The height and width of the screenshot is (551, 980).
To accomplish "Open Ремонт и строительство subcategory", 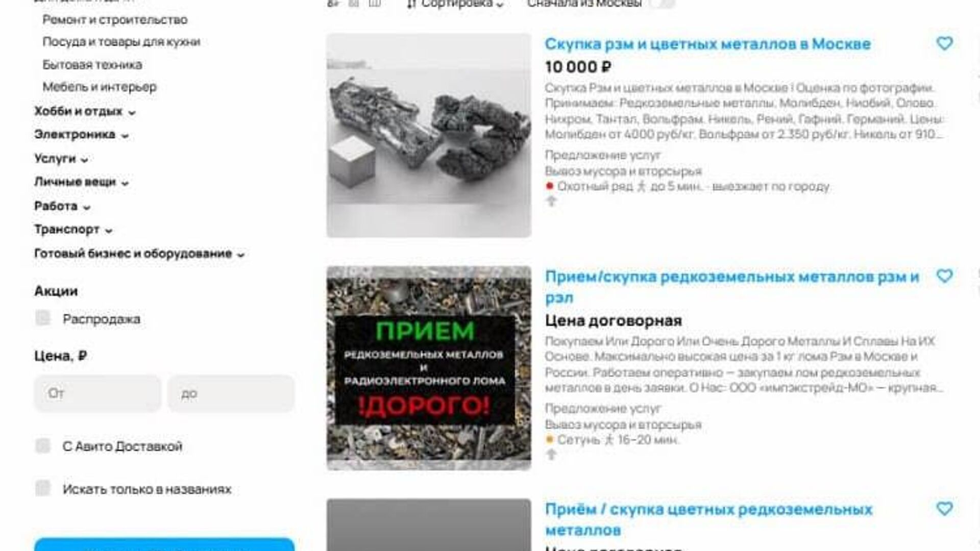I will (115, 20).
